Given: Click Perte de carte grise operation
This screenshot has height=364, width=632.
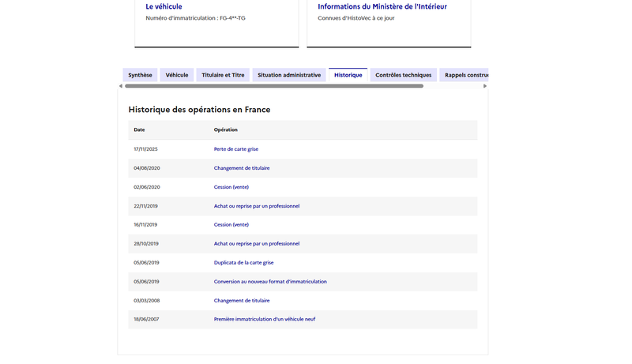Looking at the screenshot, I should (236, 149).
